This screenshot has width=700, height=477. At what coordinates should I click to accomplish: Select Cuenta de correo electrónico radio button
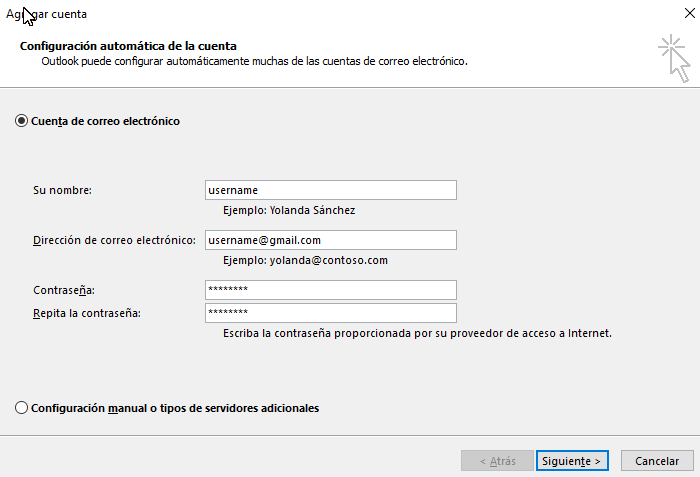[x=21, y=121]
